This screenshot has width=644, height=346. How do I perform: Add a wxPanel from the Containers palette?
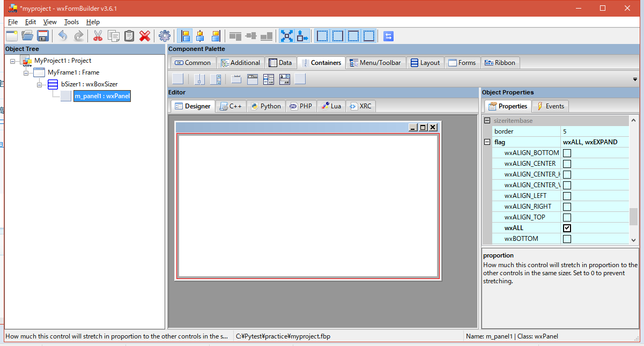(x=178, y=79)
